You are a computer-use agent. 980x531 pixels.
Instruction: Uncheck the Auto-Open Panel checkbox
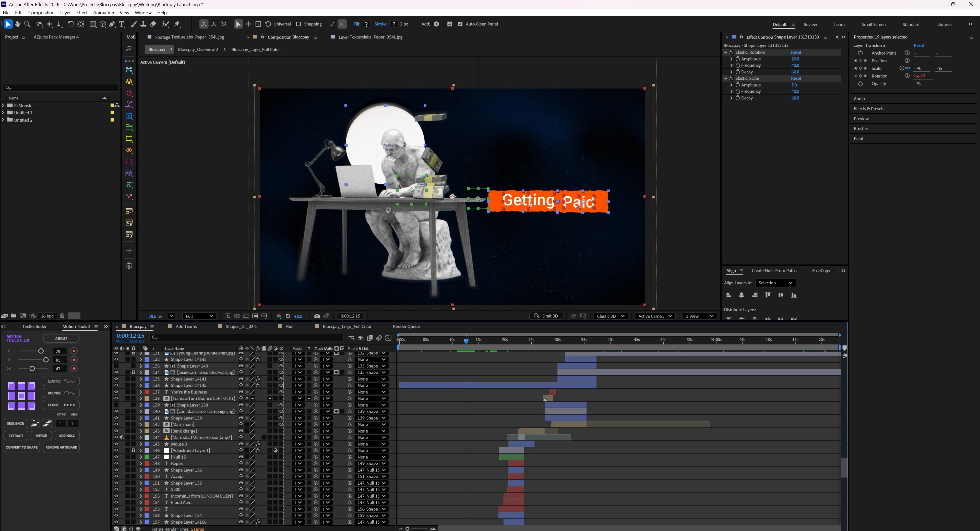click(x=460, y=24)
